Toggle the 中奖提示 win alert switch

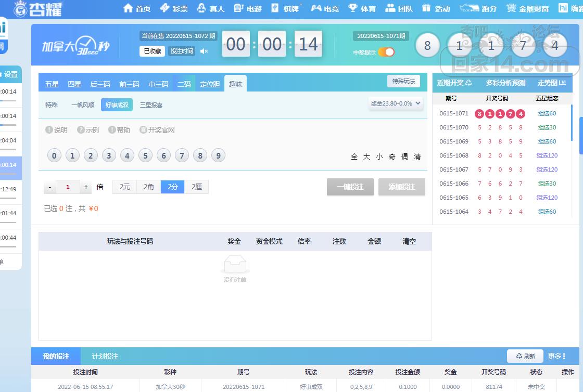click(x=386, y=52)
